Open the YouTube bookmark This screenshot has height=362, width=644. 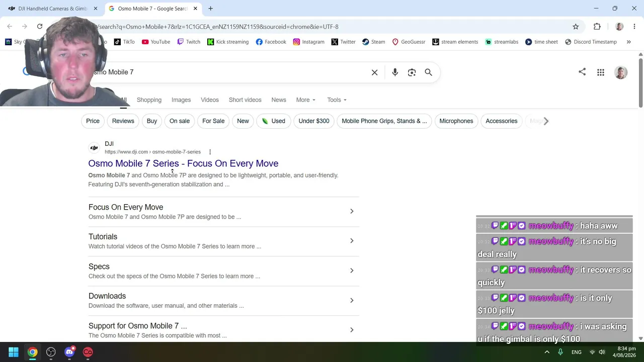[x=156, y=42]
